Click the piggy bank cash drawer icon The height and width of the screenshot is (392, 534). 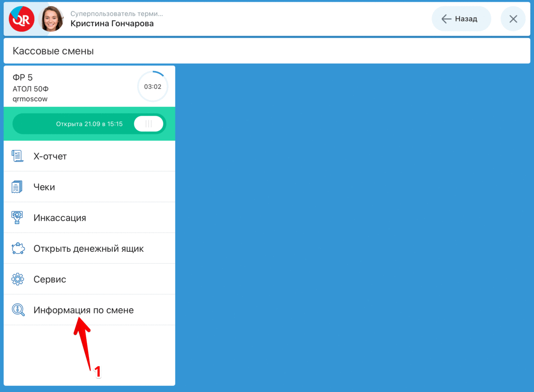tap(18, 248)
